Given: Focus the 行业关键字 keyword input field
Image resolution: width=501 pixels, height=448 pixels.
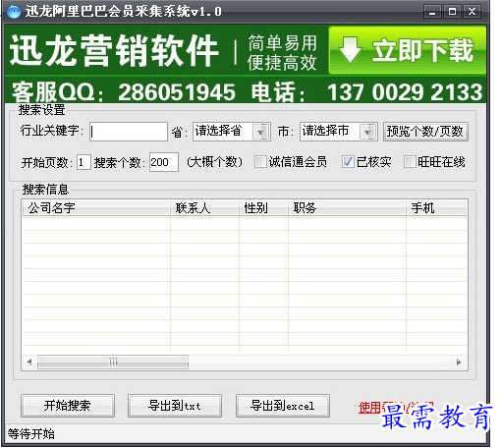Looking at the screenshot, I should point(129,132).
